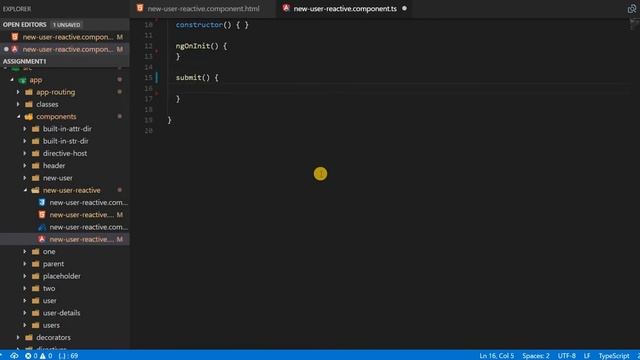This screenshot has width=640, height=360.
Task: Click the components folder icon
Action: coord(29,117)
